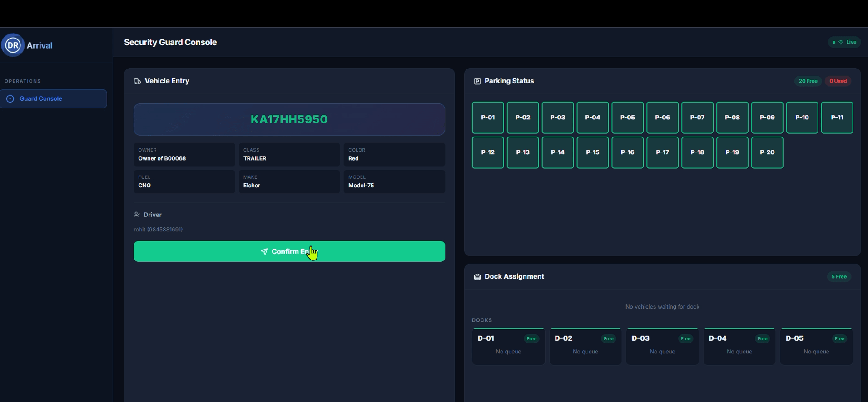Select parking slot P-11
Image resolution: width=868 pixels, height=402 pixels.
pyautogui.click(x=837, y=118)
